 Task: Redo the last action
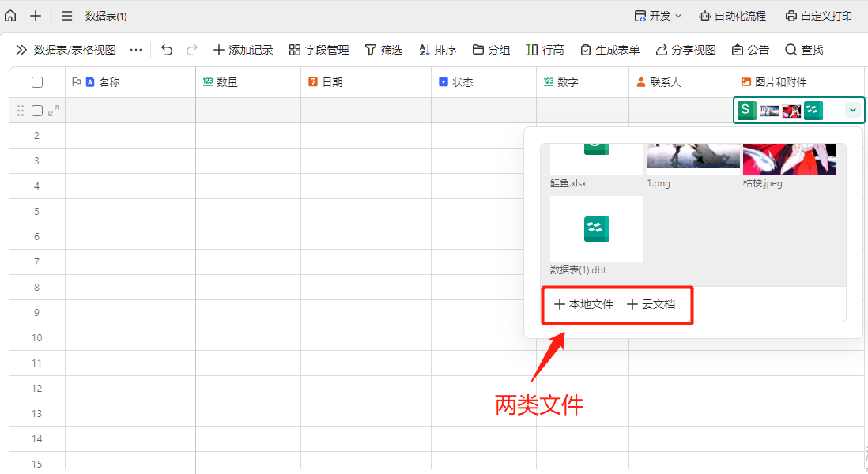(192, 50)
